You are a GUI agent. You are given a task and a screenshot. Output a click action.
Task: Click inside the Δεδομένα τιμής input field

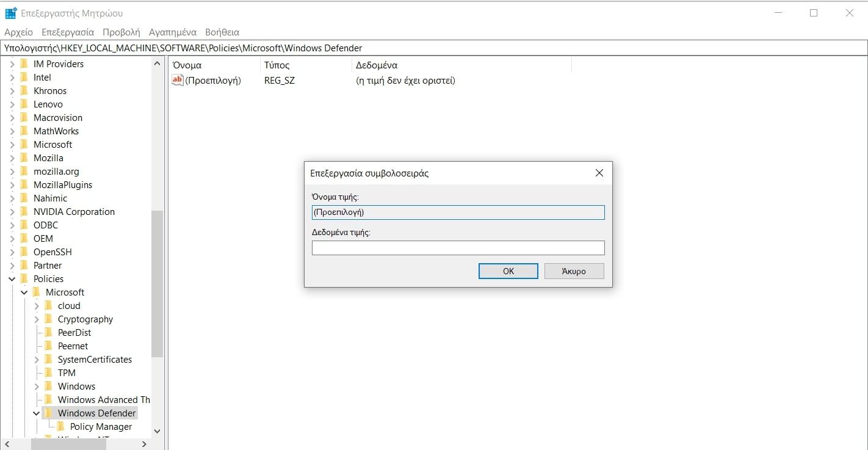[457, 248]
